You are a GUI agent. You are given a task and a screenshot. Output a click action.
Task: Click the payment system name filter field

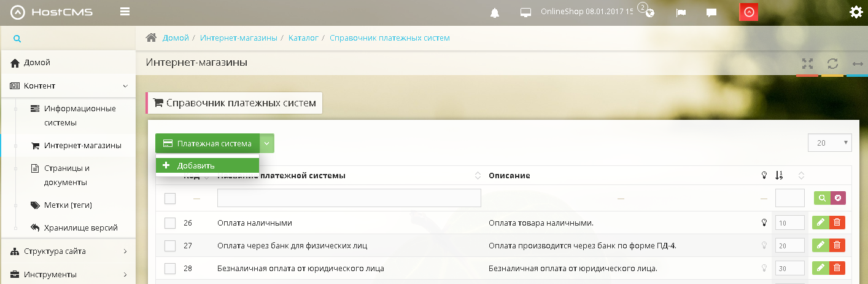click(x=349, y=198)
